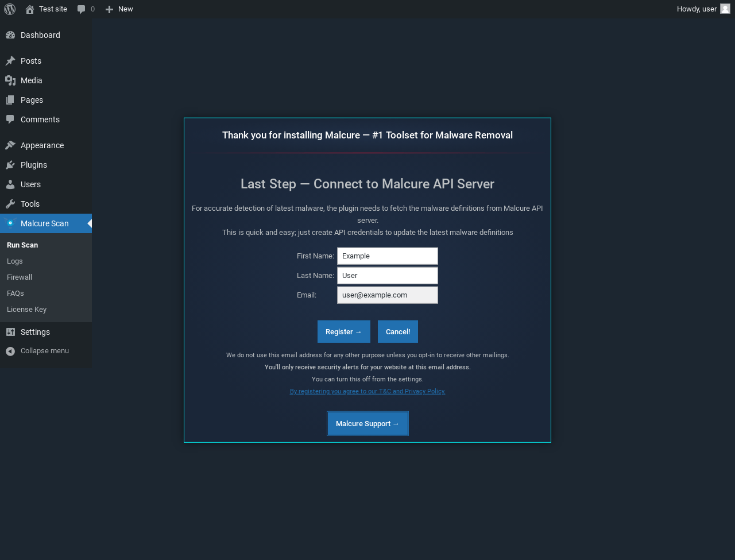Click the 'First Name:' label
Viewport: 735px width, 560px height.
point(315,256)
